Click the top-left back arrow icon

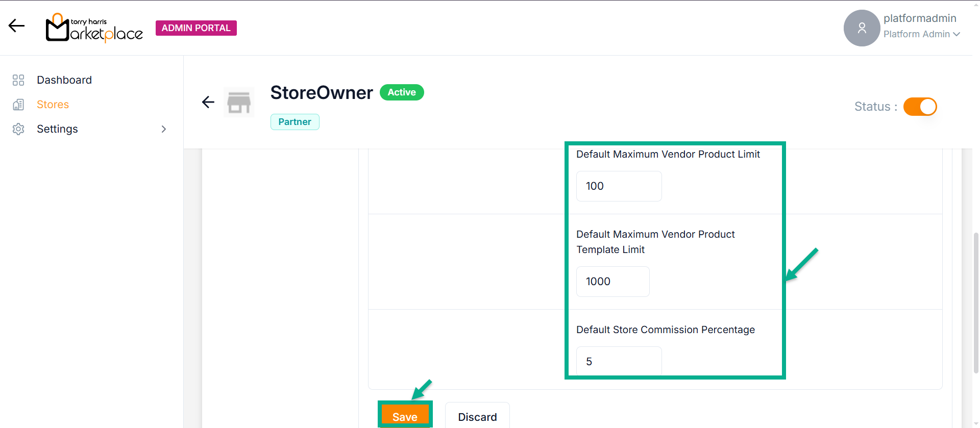[x=16, y=26]
